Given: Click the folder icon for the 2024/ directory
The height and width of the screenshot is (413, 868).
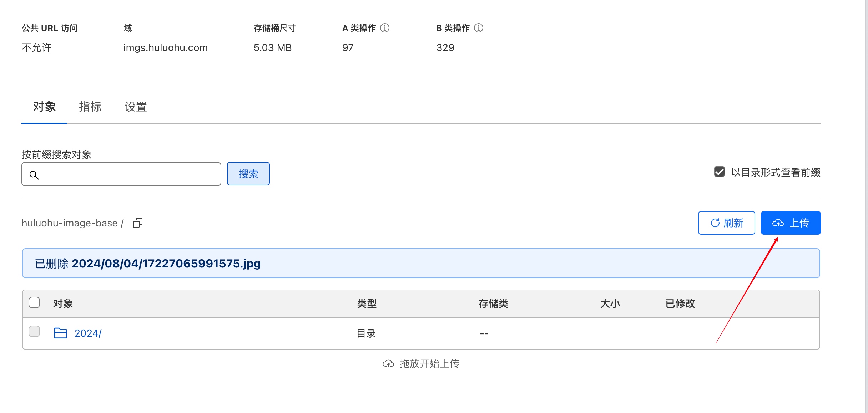Looking at the screenshot, I should tap(60, 333).
